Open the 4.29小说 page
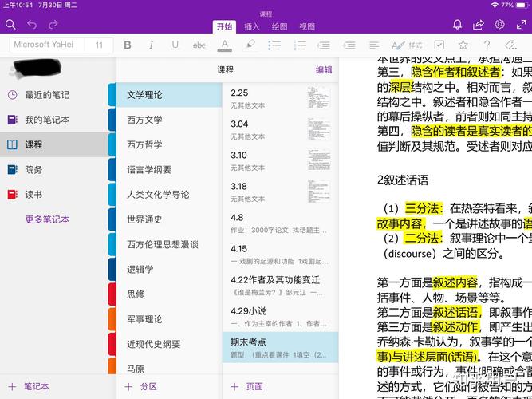 pyautogui.click(x=280, y=317)
